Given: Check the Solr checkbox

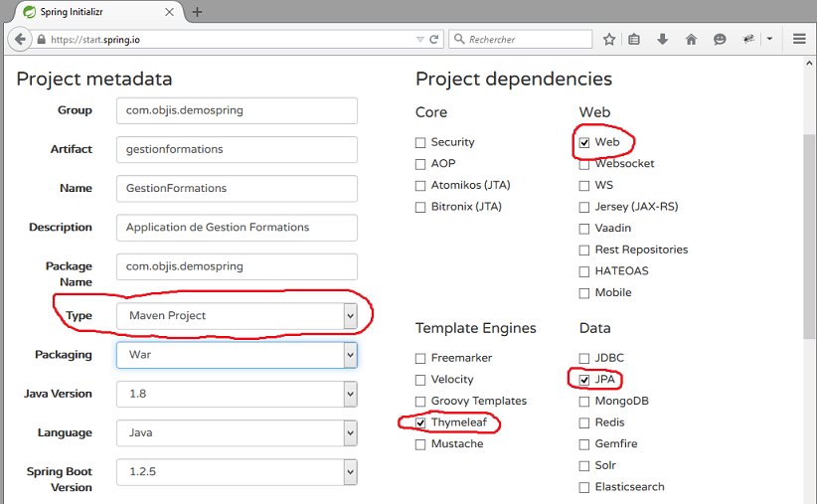Looking at the screenshot, I should (x=584, y=466).
